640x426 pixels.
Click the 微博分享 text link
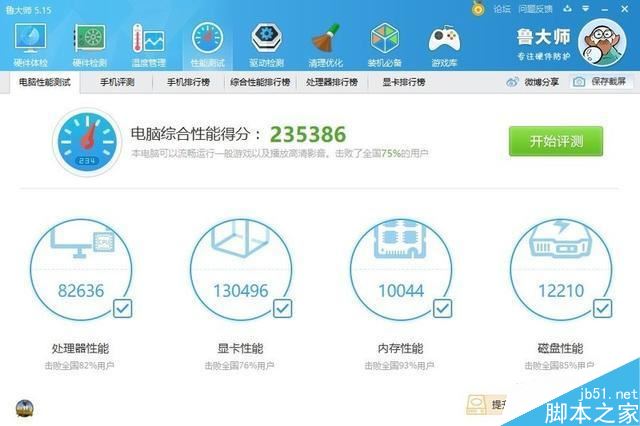tap(542, 82)
